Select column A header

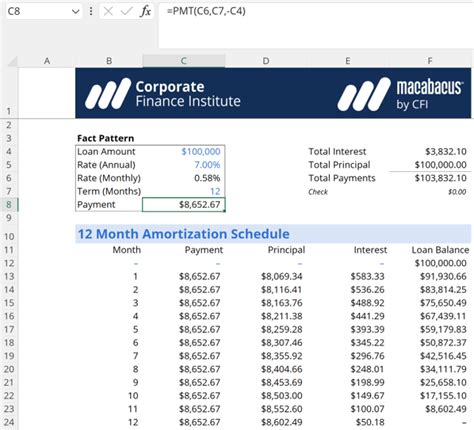pos(47,61)
